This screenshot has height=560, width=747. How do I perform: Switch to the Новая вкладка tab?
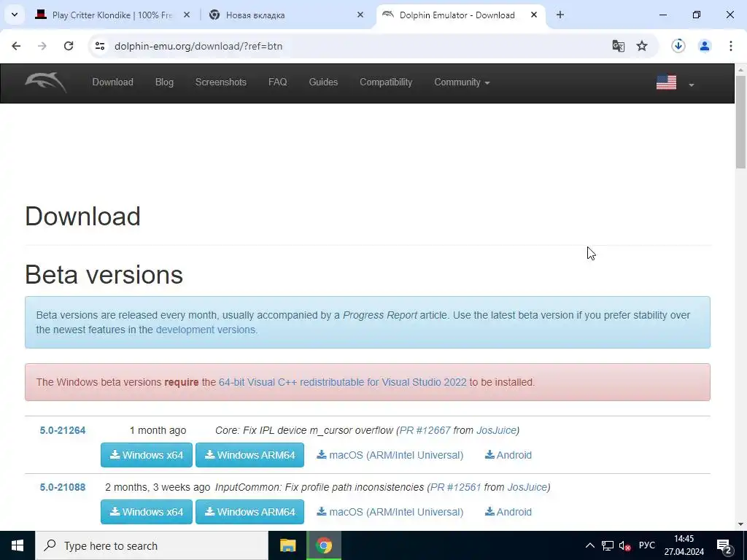tap(286, 15)
